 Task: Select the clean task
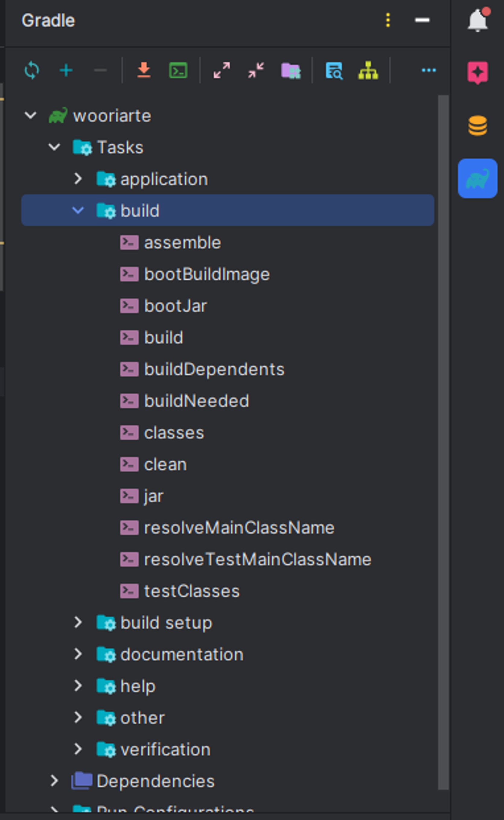pyautogui.click(x=227, y=465)
